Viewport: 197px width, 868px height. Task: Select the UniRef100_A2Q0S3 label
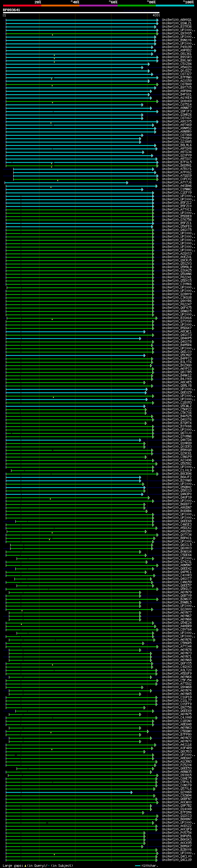click(x=177, y=253)
